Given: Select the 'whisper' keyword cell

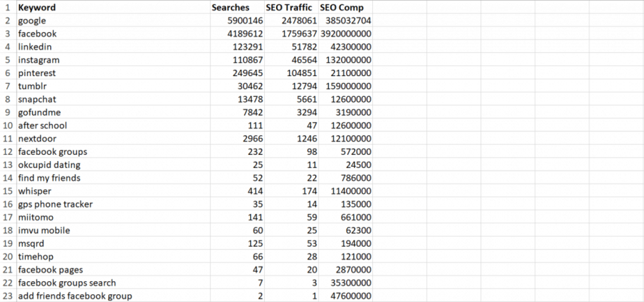Looking at the screenshot, I should coord(113,191).
